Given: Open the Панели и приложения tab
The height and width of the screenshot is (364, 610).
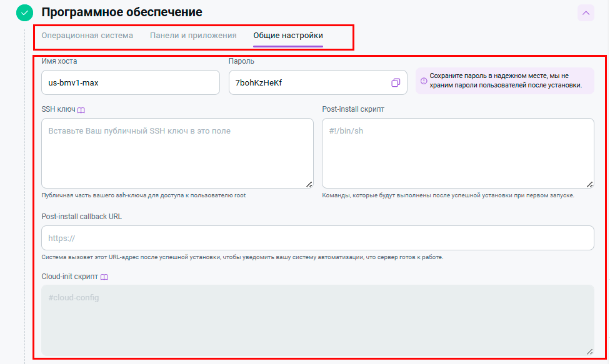Looking at the screenshot, I should tap(193, 36).
